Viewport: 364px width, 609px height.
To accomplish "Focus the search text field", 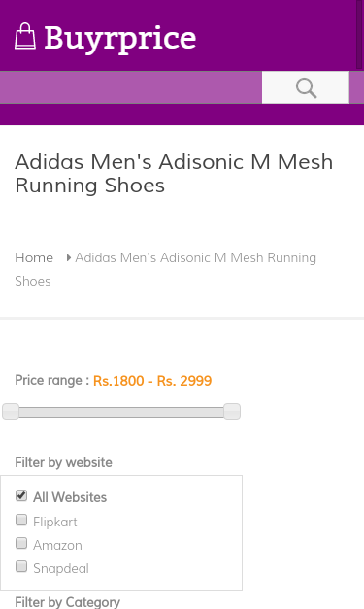I will tap(131, 87).
